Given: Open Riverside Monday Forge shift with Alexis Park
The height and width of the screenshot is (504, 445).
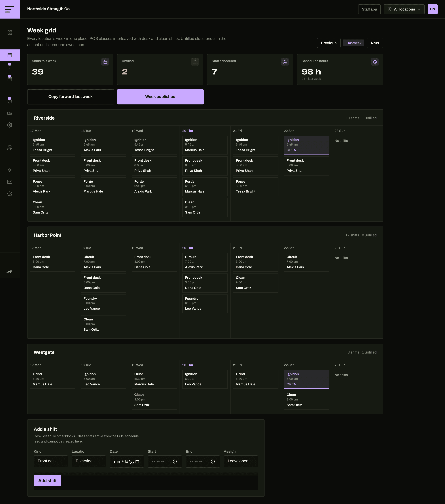Looking at the screenshot, I should pyautogui.click(x=53, y=187).
